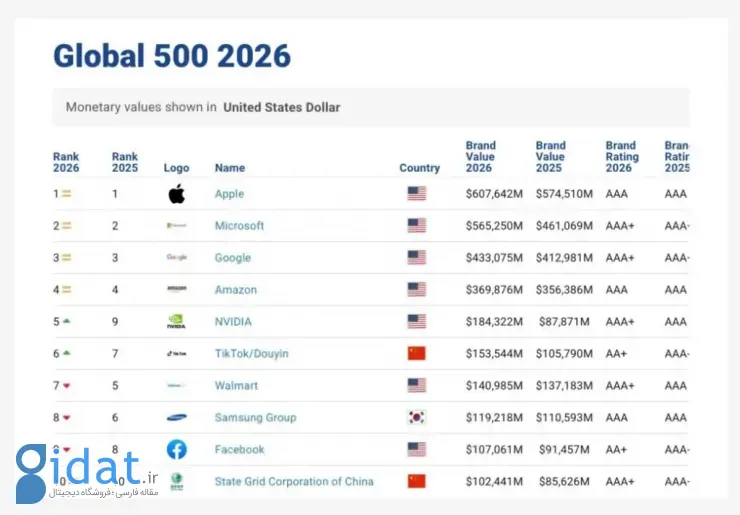This screenshot has width=740, height=515.
Task: Open the TikTok/Douyin name link
Action: click(254, 354)
